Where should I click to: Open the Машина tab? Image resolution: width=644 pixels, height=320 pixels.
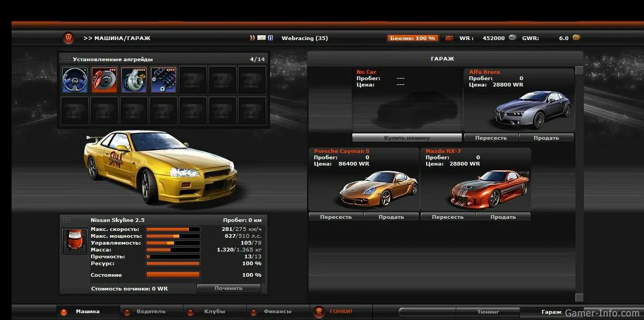(87, 312)
